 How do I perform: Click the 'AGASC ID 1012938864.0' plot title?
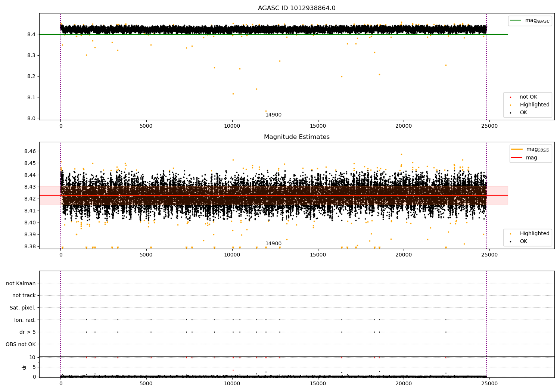[296, 8]
